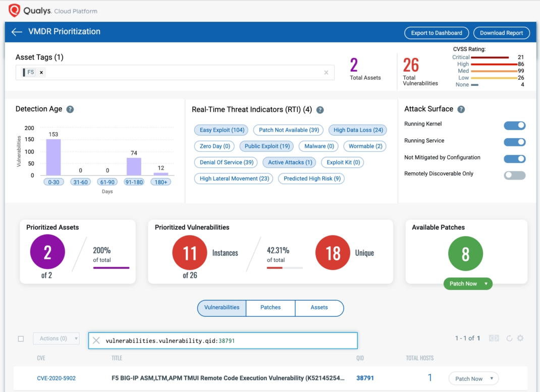This screenshot has height=392, width=540.
Task: Open the table settings gear
Action: click(520, 339)
